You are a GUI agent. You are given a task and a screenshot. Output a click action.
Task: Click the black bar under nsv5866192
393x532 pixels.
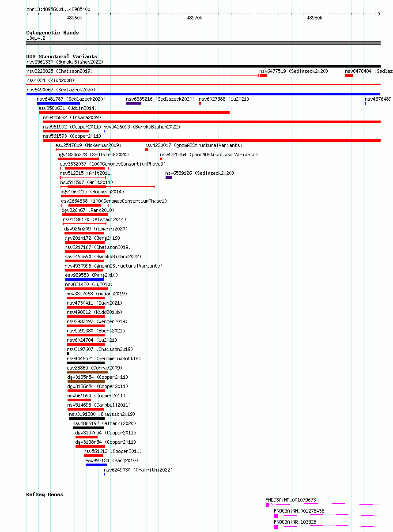[x=88, y=428]
